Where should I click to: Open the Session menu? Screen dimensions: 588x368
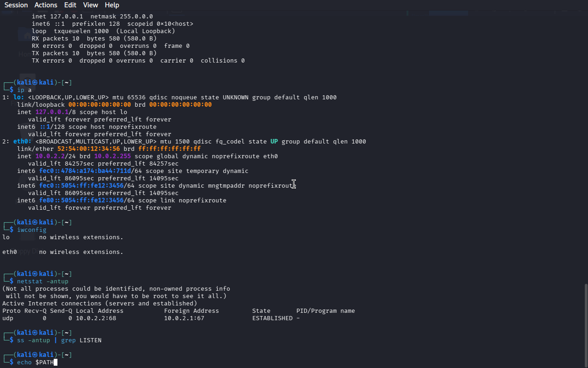click(16, 5)
